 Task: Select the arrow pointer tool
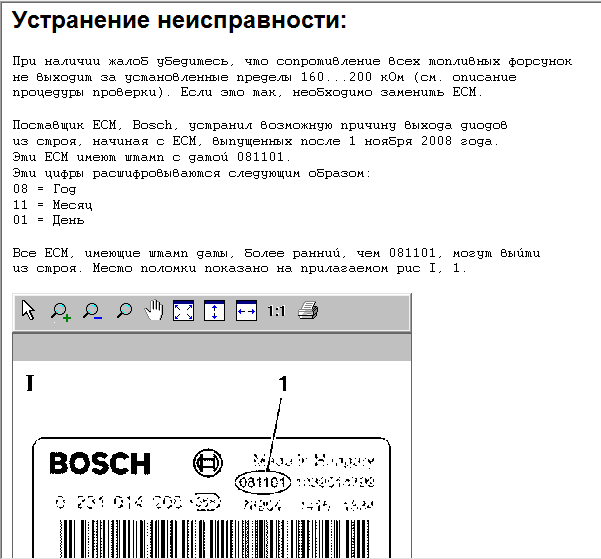pyautogui.click(x=29, y=311)
